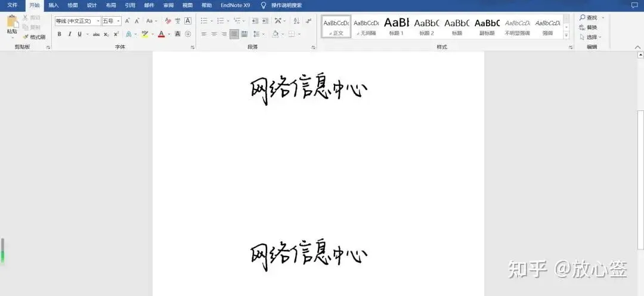
Task: Insert enclosed character icon
Action: tap(188, 34)
